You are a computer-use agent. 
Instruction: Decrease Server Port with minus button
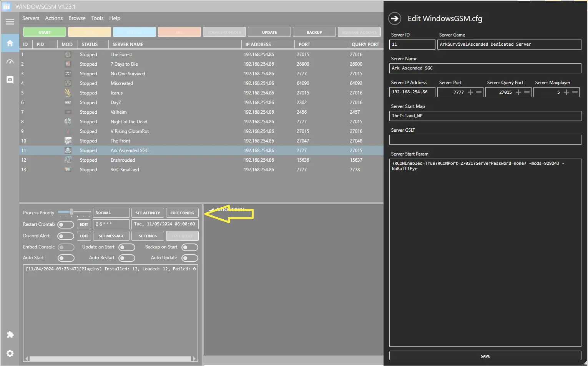coord(479,92)
